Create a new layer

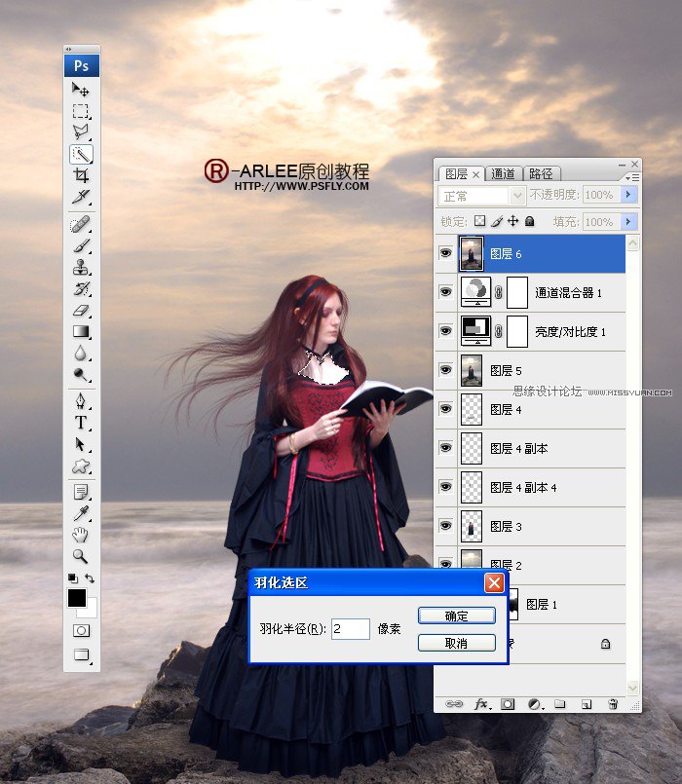point(587,704)
